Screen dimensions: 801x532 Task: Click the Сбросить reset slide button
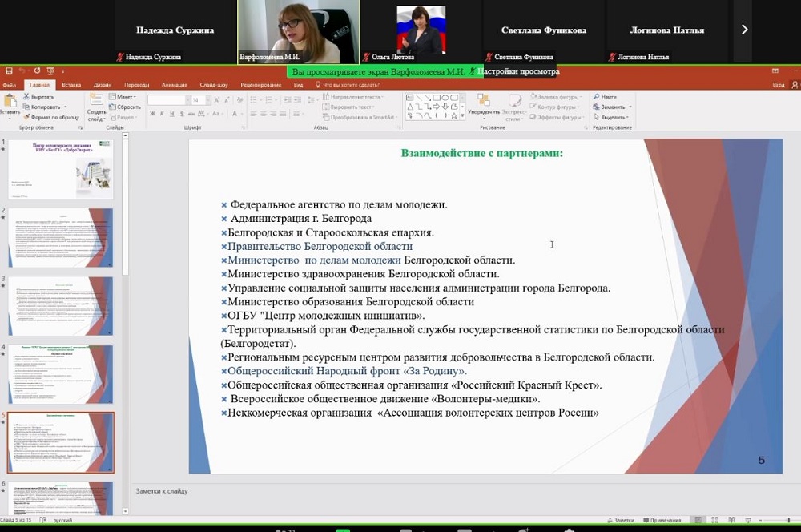(x=127, y=107)
